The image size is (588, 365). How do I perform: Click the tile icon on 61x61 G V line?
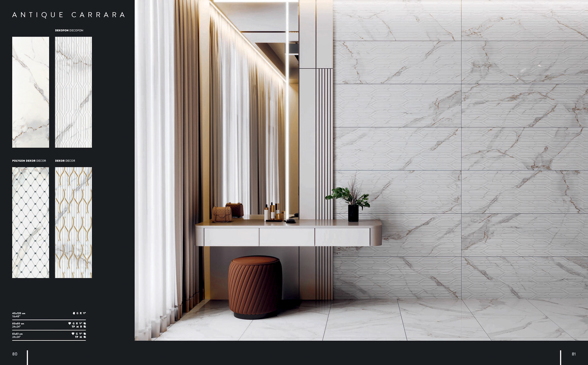tap(85, 334)
